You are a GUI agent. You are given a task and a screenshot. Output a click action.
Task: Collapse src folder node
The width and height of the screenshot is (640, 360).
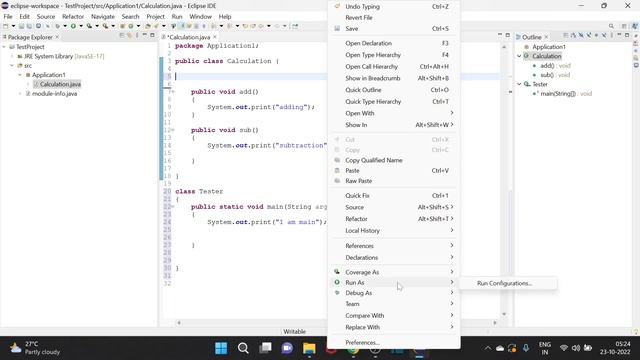(12, 65)
